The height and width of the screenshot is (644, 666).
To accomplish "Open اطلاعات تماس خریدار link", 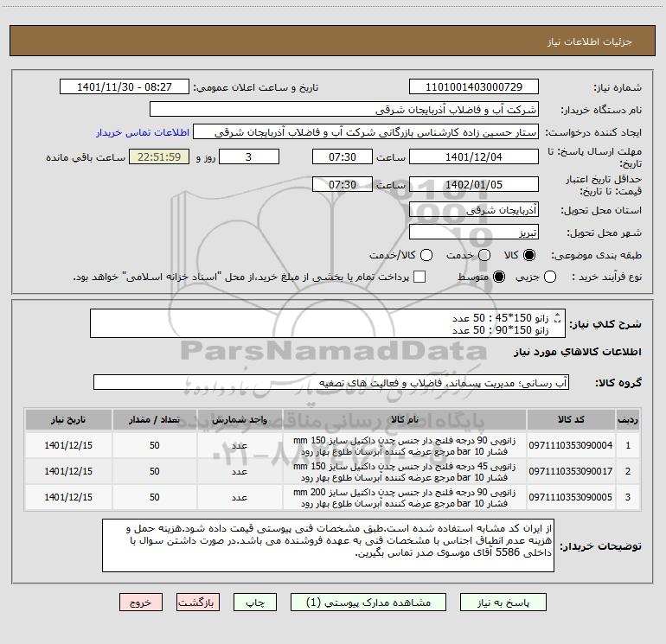I will coord(143,132).
